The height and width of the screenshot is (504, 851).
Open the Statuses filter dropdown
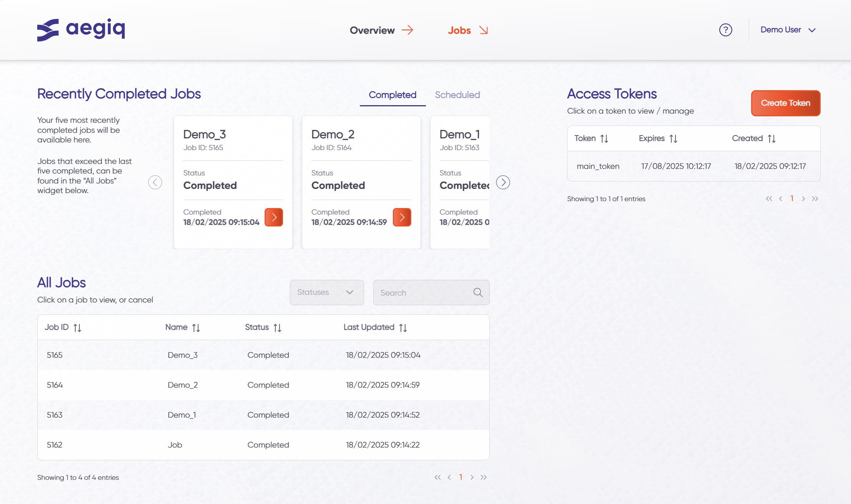(326, 292)
